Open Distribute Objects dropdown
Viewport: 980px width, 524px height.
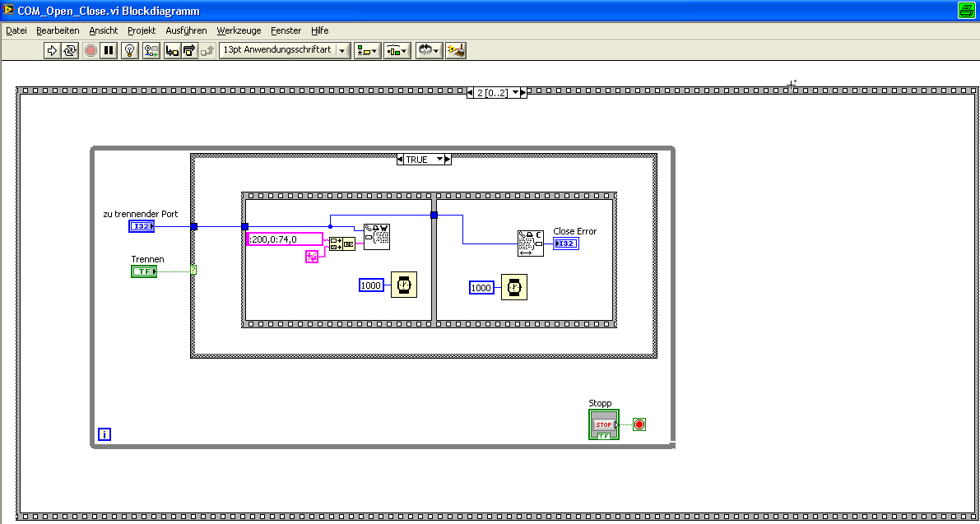pos(397,50)
